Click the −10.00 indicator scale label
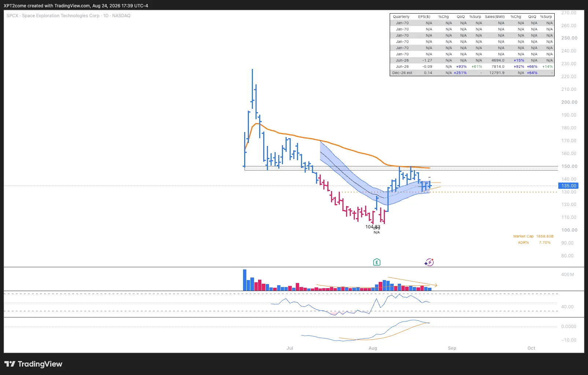The height and width of the screenshot is (375, 588). pyautogui.click(x=569, y=340)
